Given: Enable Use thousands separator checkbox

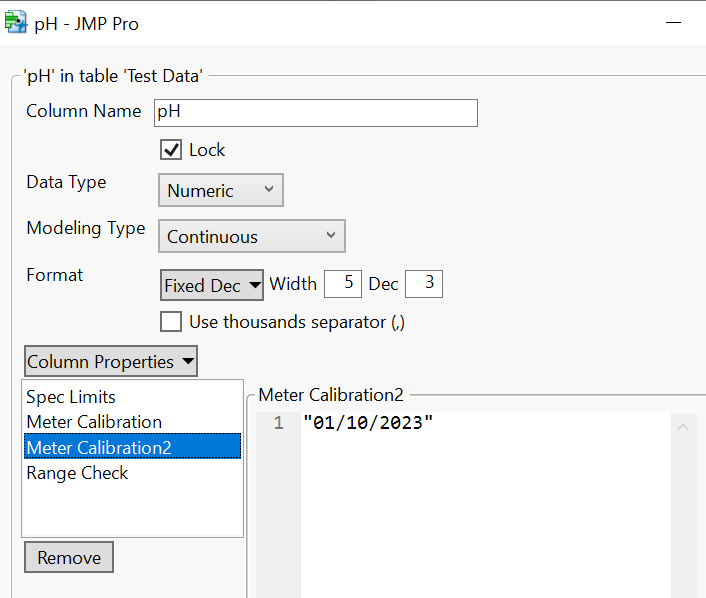Looking at the screenshot, I should click(171, 322).
